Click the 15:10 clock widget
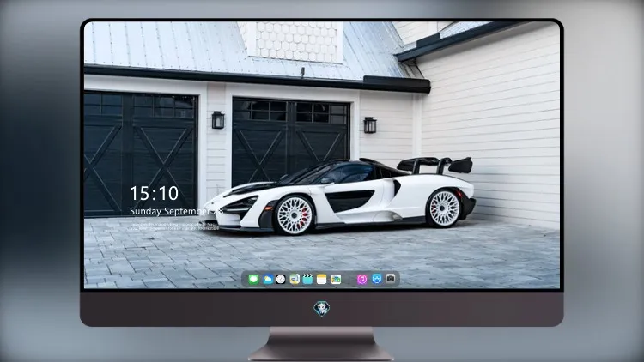 (154, 193)
